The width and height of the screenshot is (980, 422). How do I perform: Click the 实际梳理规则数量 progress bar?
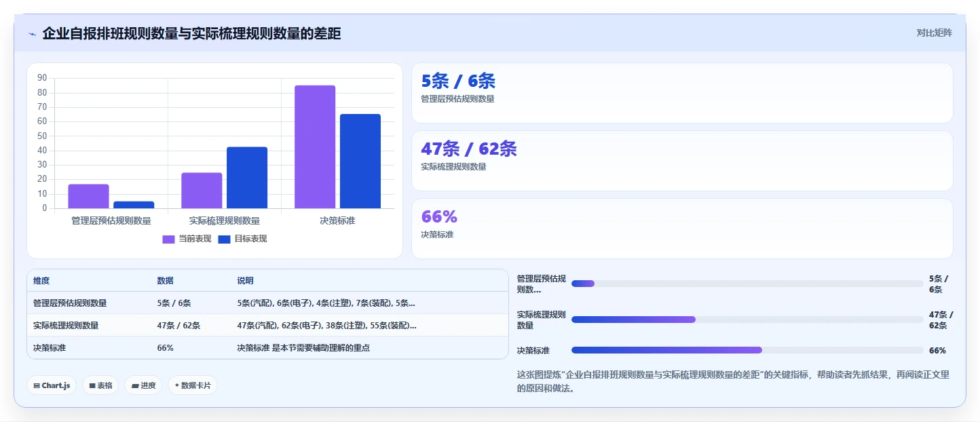coord(747,320)
